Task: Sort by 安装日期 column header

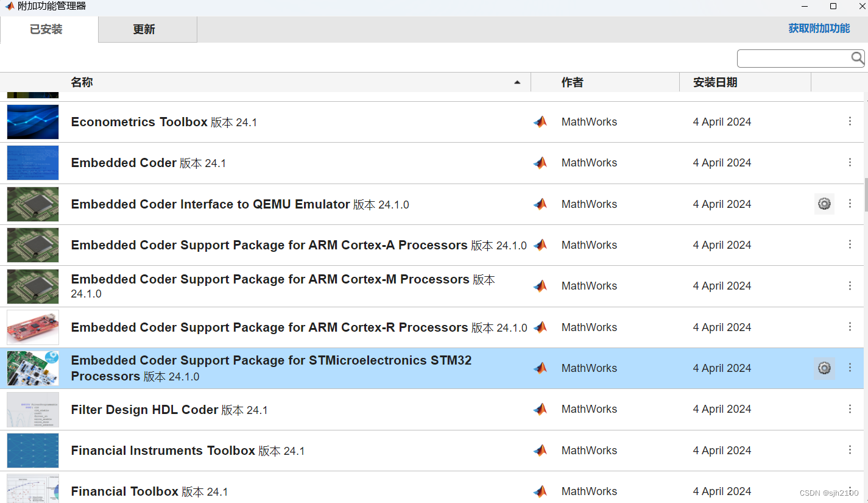Action: tap(715, 82)
